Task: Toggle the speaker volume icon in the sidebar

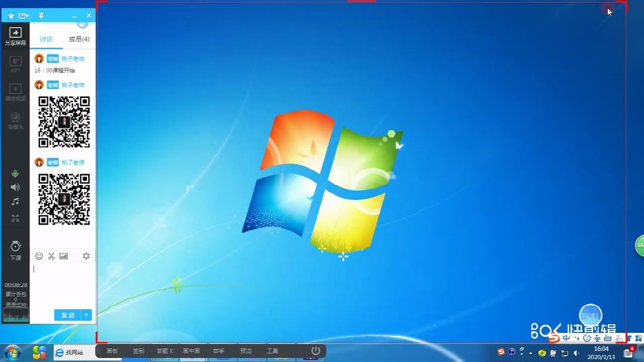Action: 16,187
